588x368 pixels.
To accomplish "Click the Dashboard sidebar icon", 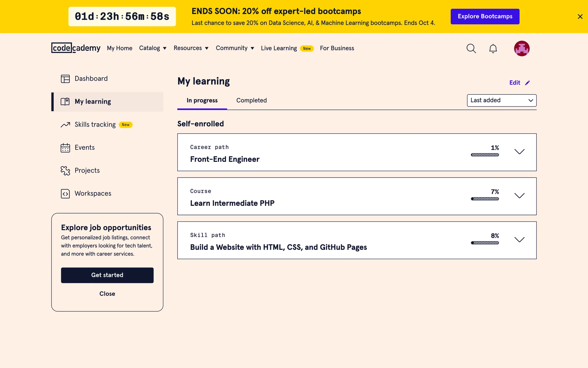I will 65,79.
